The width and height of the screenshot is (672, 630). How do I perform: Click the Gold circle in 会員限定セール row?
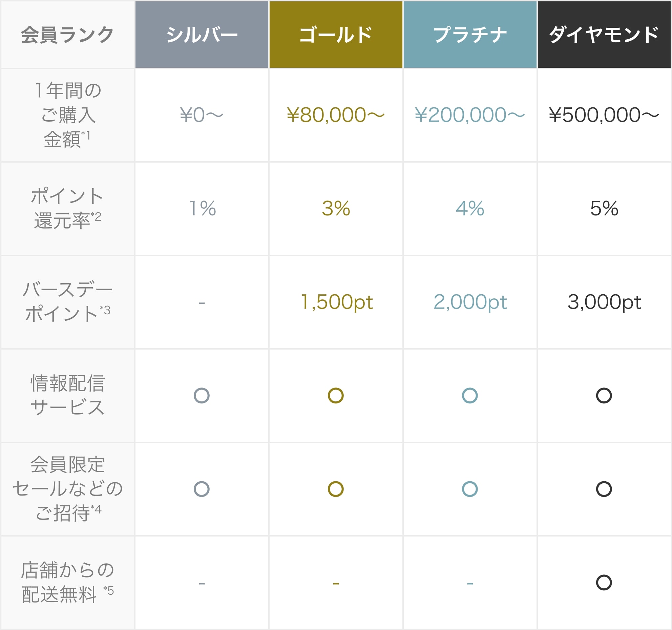point(336,489)
